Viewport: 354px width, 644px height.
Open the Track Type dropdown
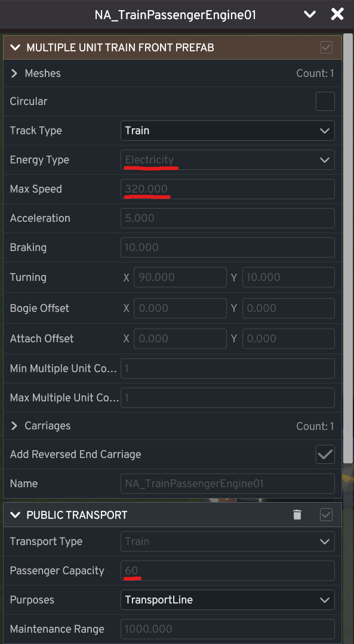[x=227, y=131]
